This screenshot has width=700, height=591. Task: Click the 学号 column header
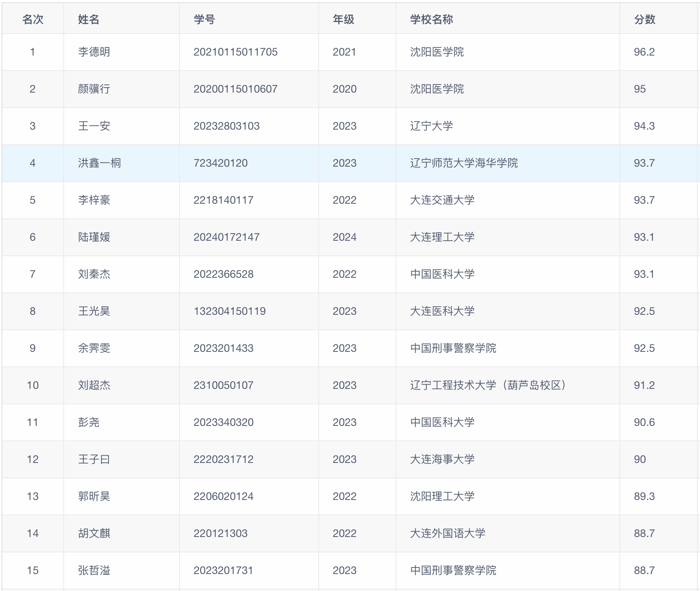coord(205,19)
